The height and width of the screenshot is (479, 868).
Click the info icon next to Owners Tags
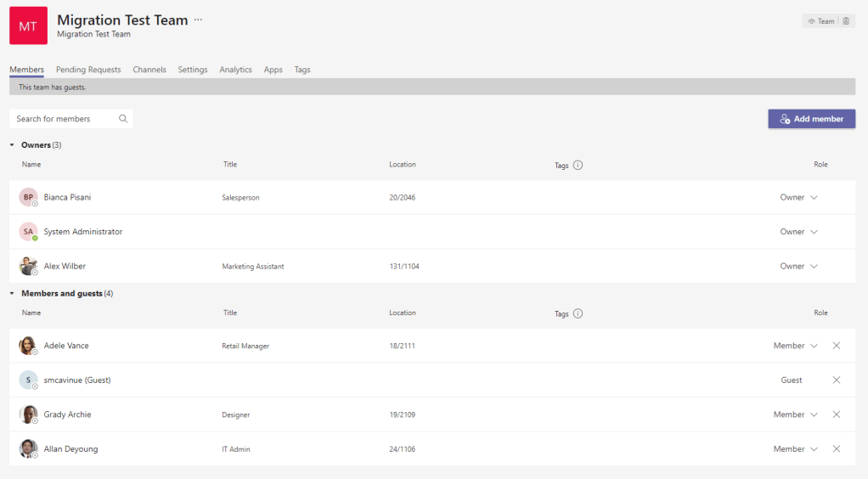tap(578, 165)
